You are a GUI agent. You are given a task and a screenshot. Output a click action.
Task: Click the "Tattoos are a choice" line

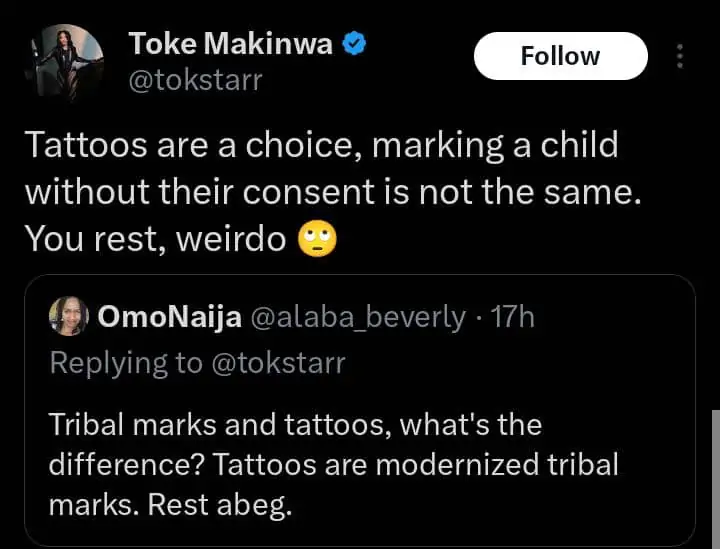tap(320, 146)
